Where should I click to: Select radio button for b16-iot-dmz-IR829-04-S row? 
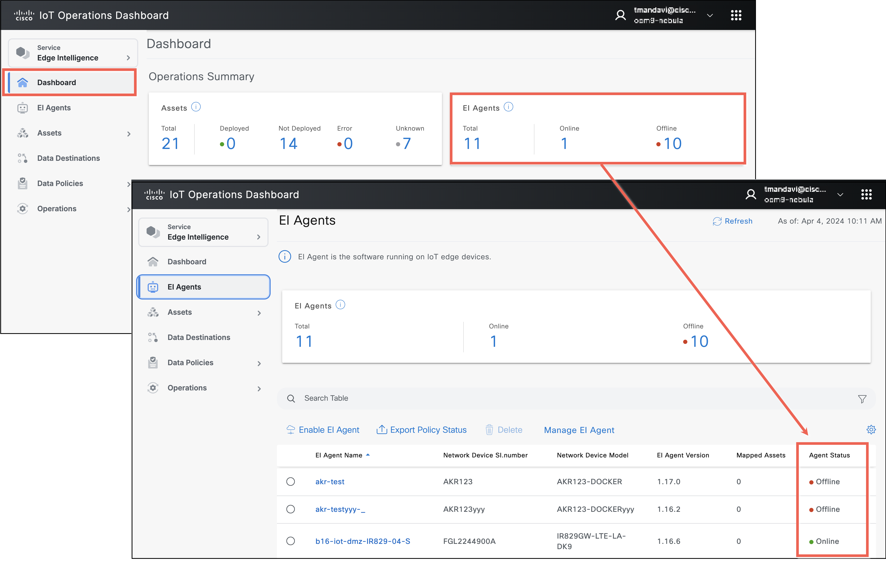291,541
